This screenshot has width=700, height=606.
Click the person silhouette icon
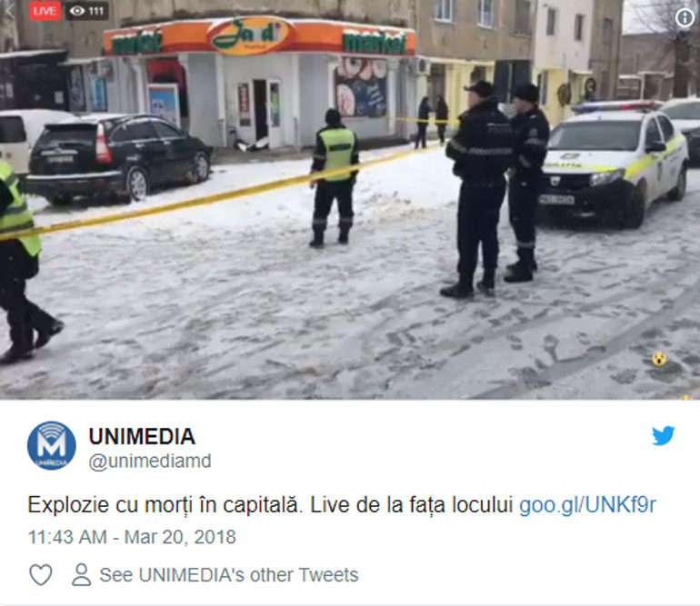81,575
